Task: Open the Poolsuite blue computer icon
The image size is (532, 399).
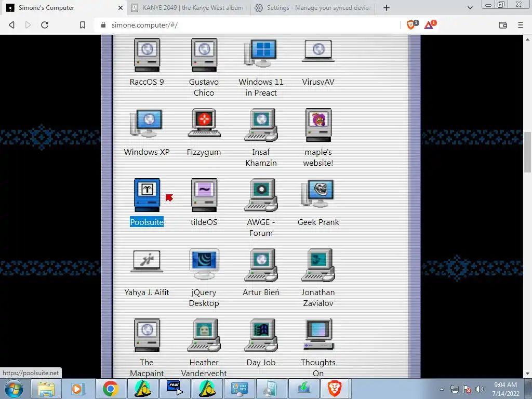Action: click(147, 195)
